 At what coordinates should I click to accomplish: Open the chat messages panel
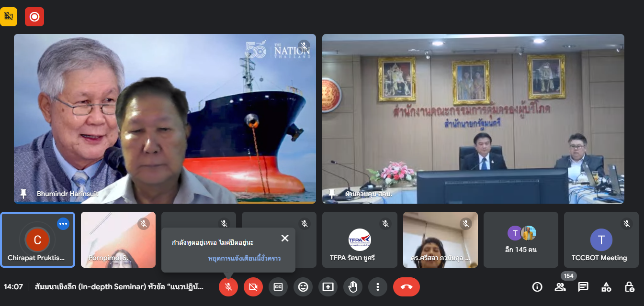583,287
